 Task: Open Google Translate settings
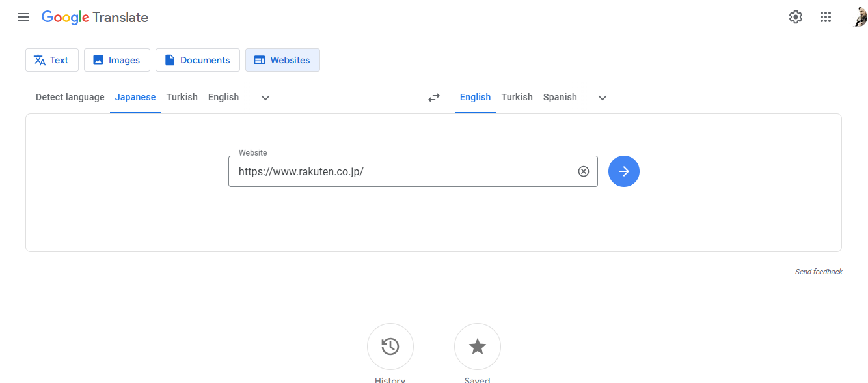tap(795, 17)
